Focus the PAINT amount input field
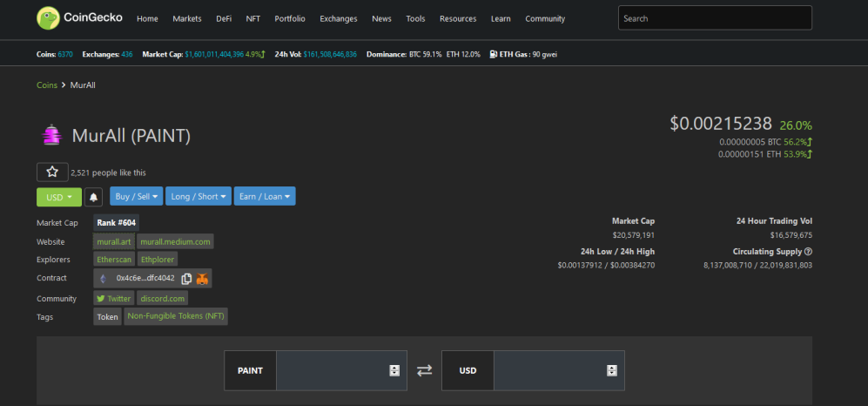Screen dimensions: 868x406 click(x=341, y=370)
